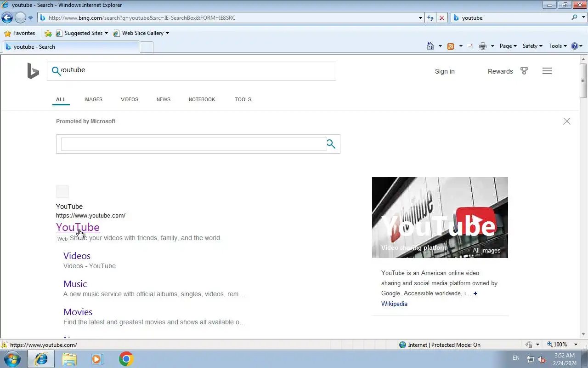Click the Bing logo
588x368 pixels.
click(x=33, y=71)
